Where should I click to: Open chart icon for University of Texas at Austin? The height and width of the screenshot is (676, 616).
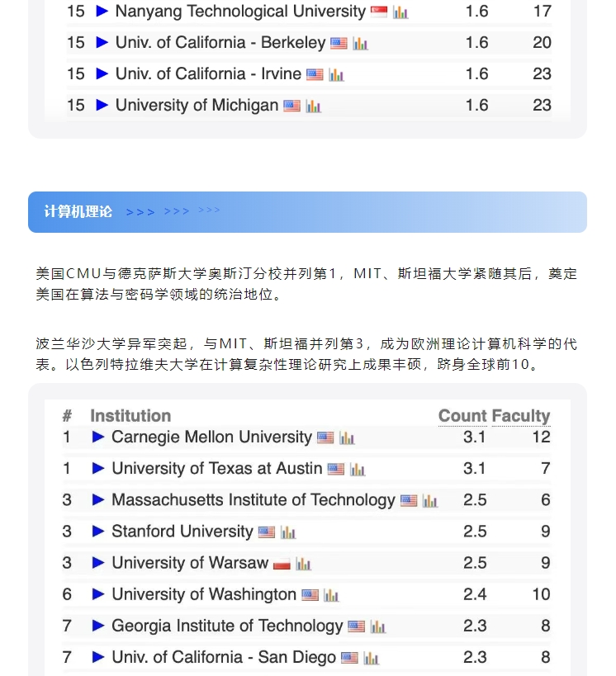[x=358, y=470]
